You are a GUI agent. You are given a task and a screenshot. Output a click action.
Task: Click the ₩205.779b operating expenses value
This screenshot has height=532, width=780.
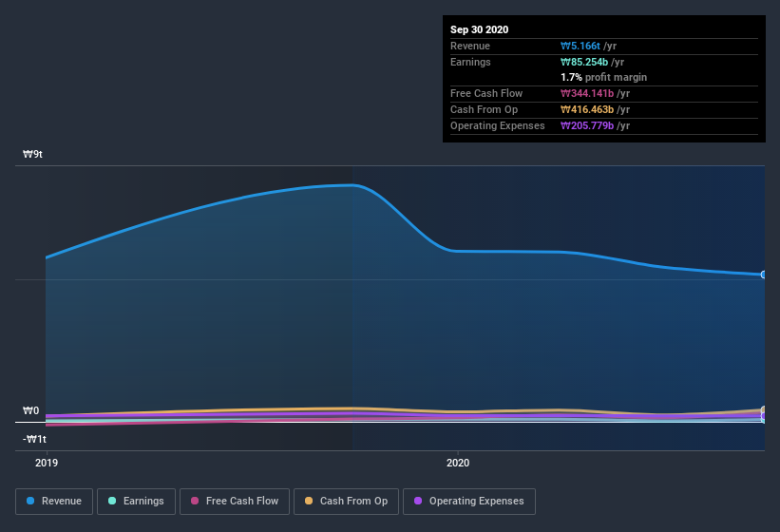pos(587,125)
